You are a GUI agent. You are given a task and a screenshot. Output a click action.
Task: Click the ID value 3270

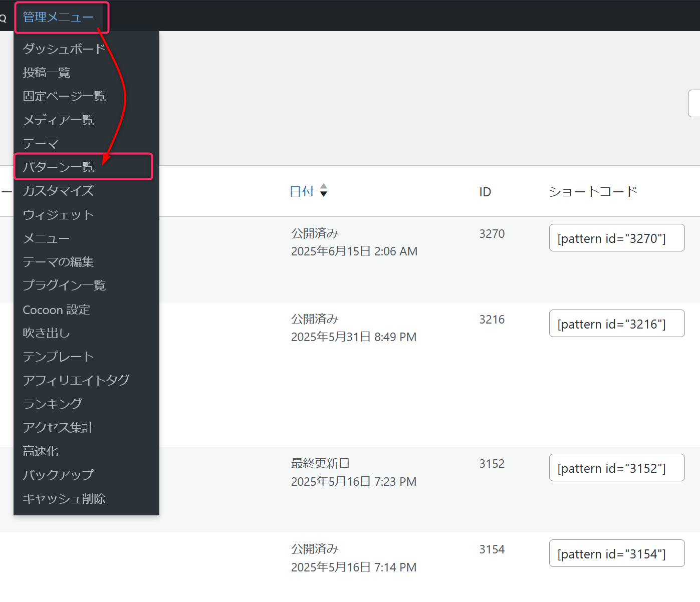click(x=492, y=234)
